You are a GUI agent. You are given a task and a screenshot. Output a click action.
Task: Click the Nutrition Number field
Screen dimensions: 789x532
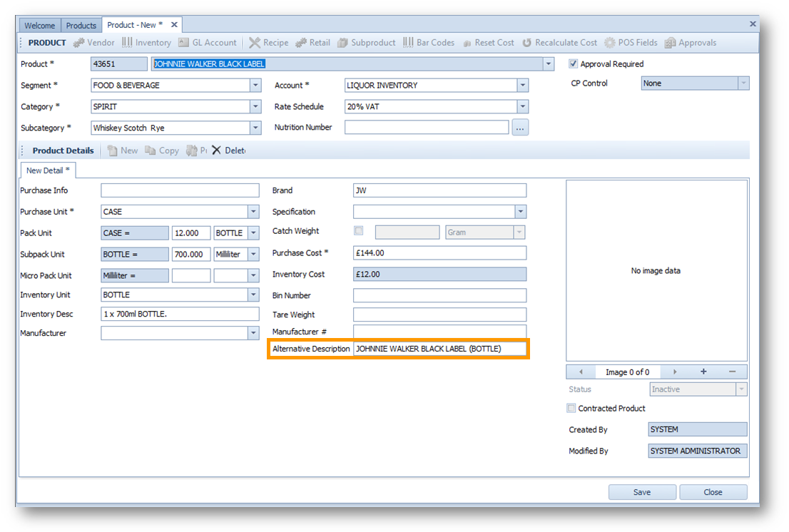pyautogui.click(x=427, y=127)
